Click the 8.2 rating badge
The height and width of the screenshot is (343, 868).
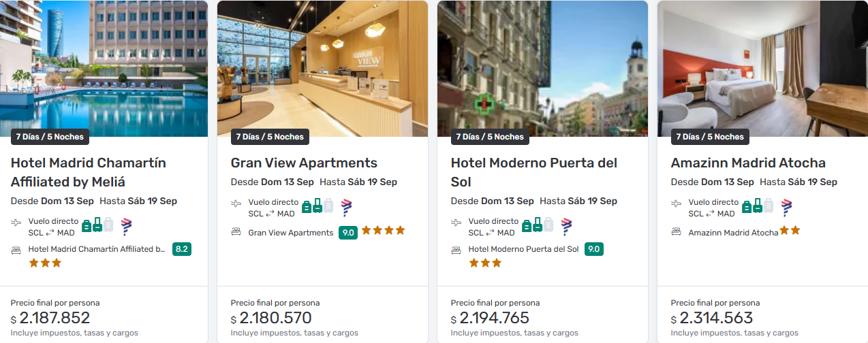(182, 249)
